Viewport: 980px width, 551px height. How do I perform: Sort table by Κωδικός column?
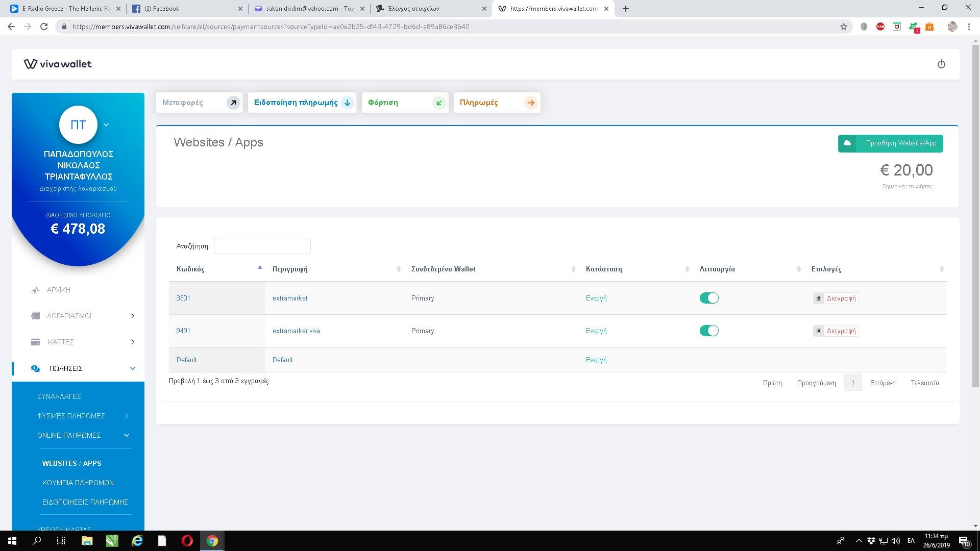pyautogui.click(x=217, y=269)
